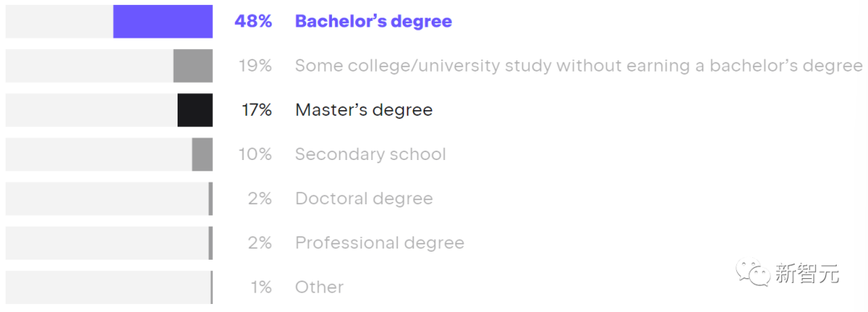Click the thin Doctoral degree bar

[211, 199]
